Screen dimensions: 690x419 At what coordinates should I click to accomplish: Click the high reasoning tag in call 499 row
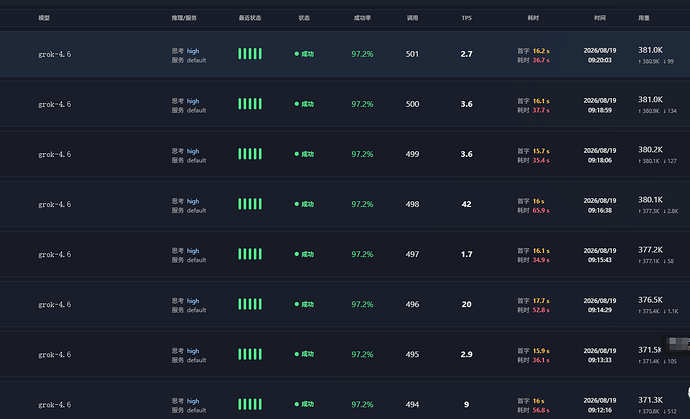tap(193, 151)
